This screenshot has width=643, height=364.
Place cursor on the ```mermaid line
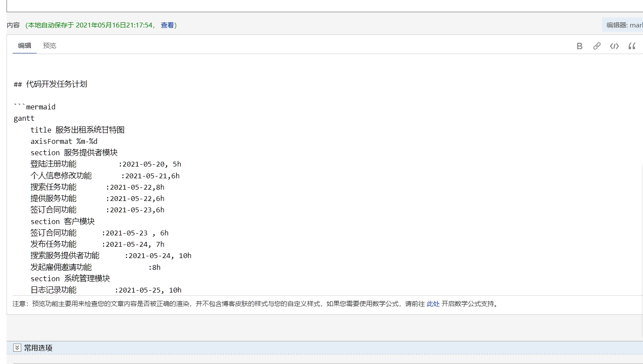[x=34, y=107]
